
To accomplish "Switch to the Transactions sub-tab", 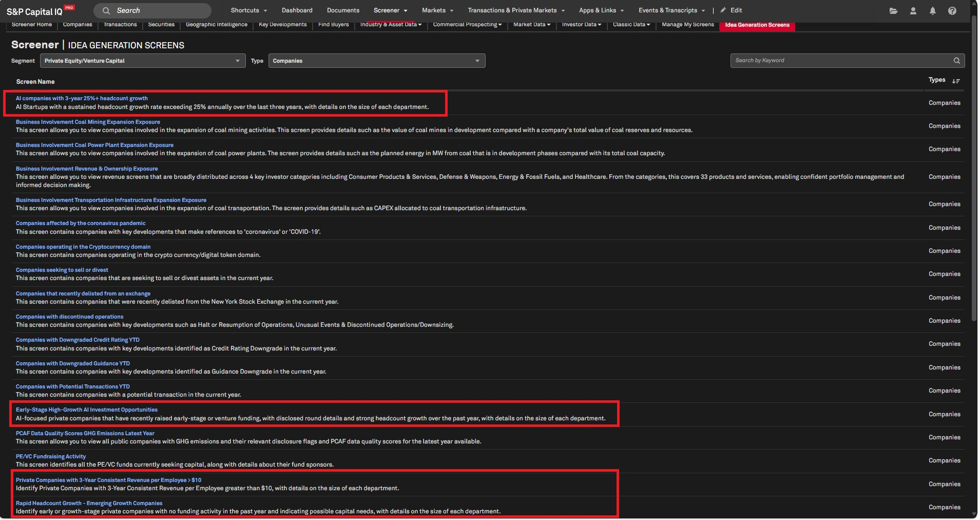I will click(120, 25).
